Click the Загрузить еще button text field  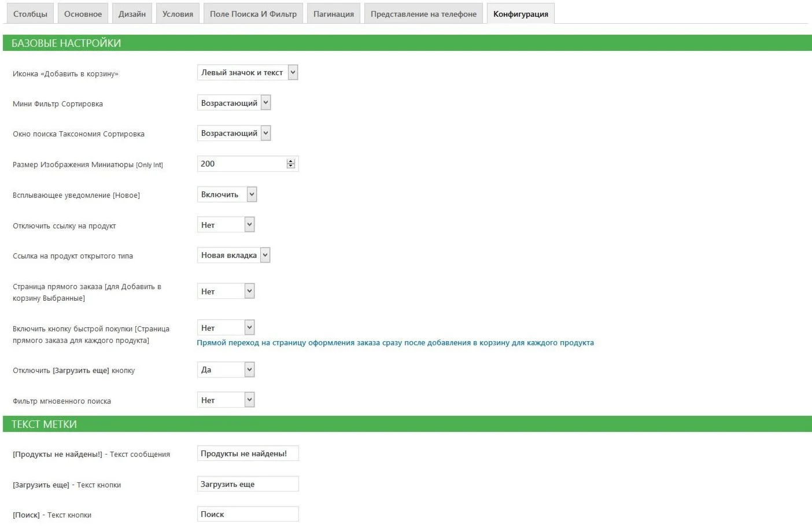[x=248, y=483]
